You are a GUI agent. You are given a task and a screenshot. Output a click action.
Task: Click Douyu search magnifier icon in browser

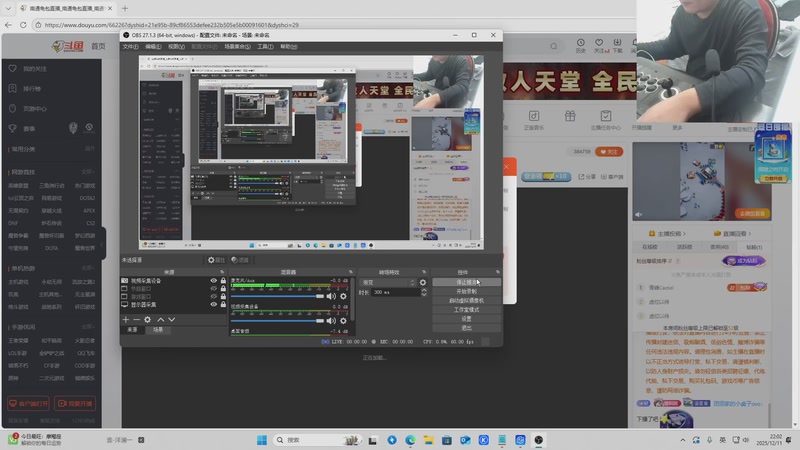554,46
